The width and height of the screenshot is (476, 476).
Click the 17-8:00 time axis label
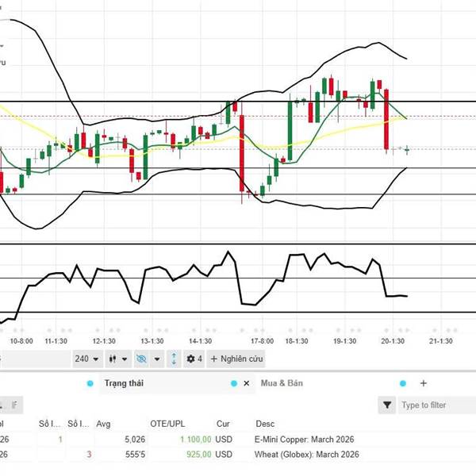[263, 341]
